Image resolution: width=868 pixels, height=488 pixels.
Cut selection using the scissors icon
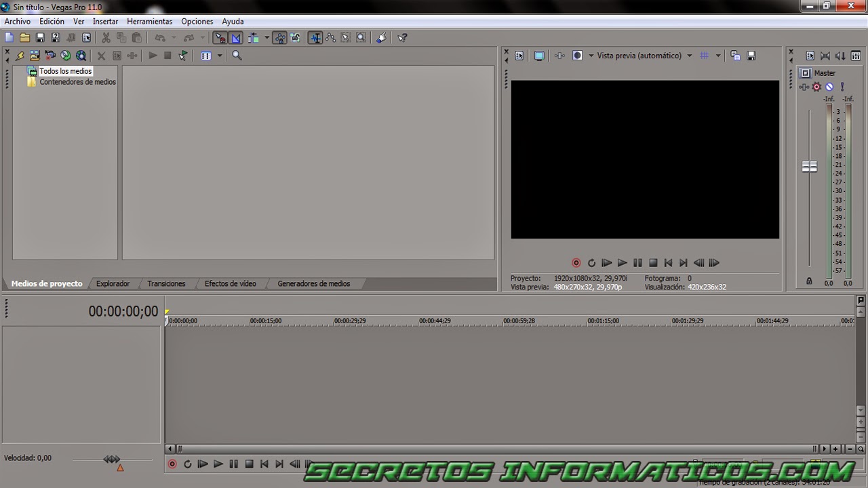(106, 38)
